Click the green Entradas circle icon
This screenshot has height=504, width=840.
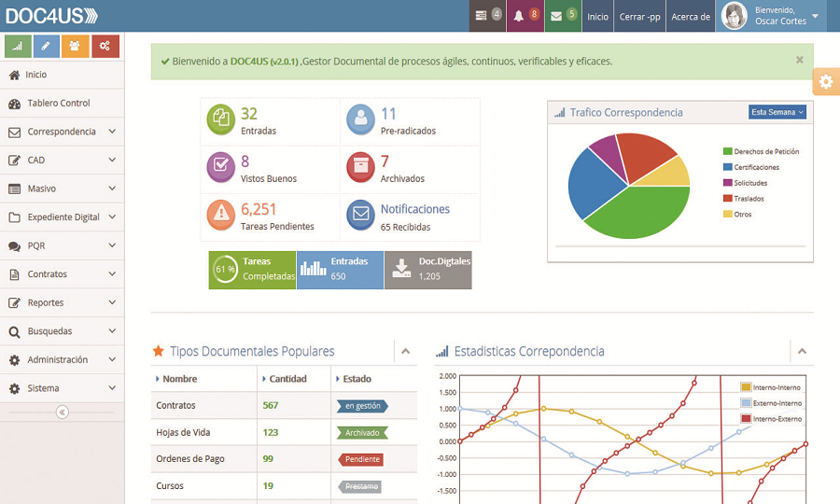(221, 120)
